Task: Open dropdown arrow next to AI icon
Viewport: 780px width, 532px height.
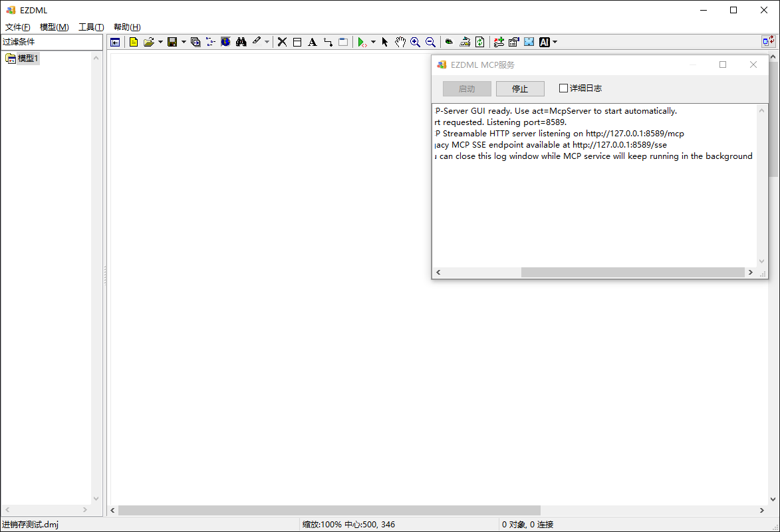Action: [x=555, y=43]
